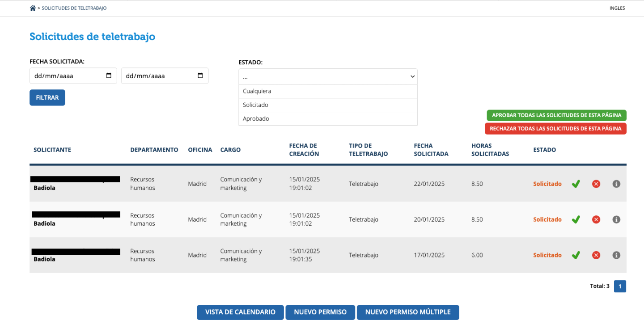Reject the request dated 20/01/2025
Viewport: 644px width, 324px height.
(596, 219)
